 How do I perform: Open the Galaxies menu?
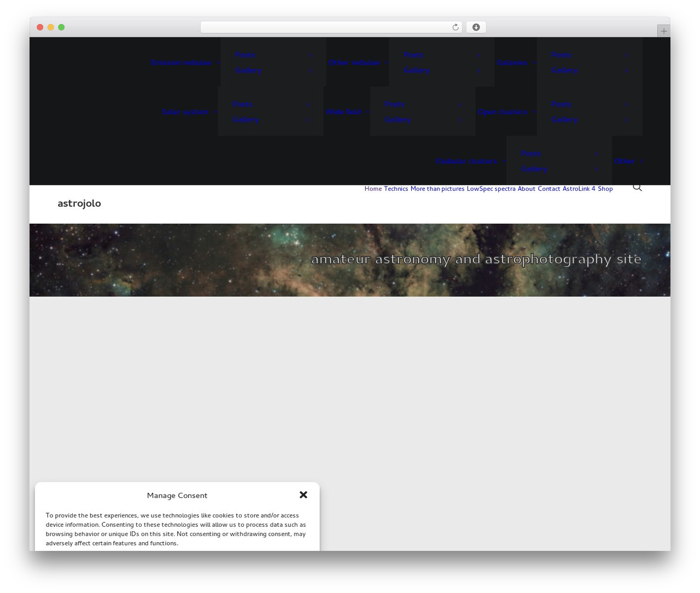[x=512, y=62]
